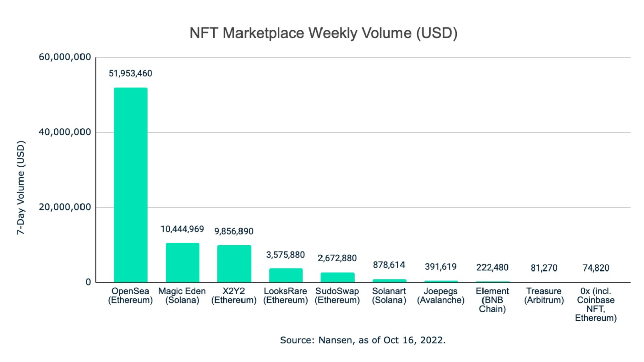Screen dimensions: 644x362
Task: Click the OpenSea (Ethereum) bar
Action: [x=131, y=185]
